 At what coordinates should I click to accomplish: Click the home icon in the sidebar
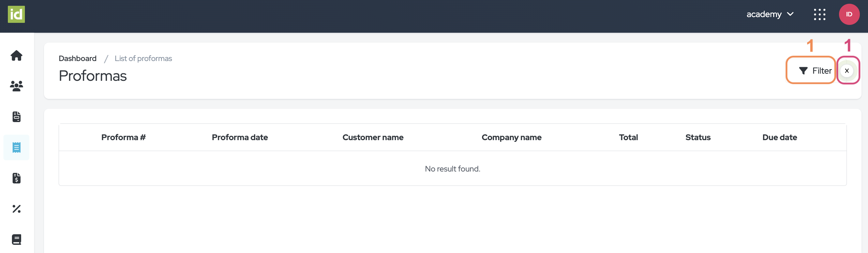[x=16, y=55]
